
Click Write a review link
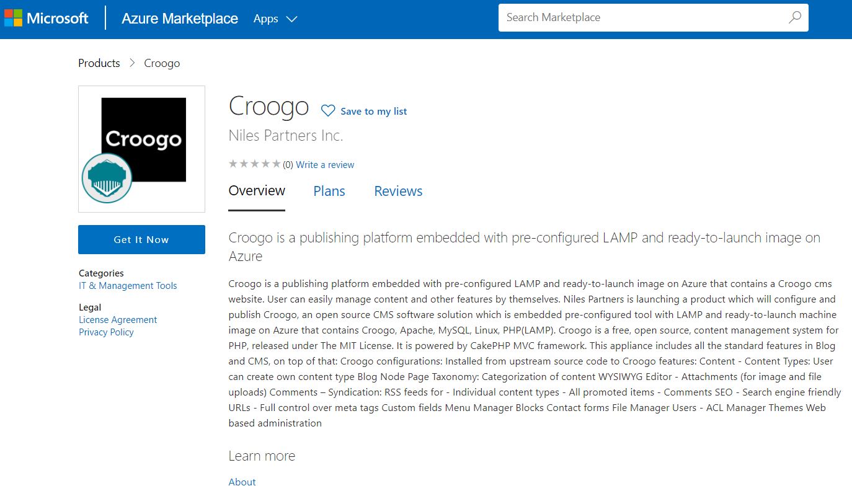[325, 165]
